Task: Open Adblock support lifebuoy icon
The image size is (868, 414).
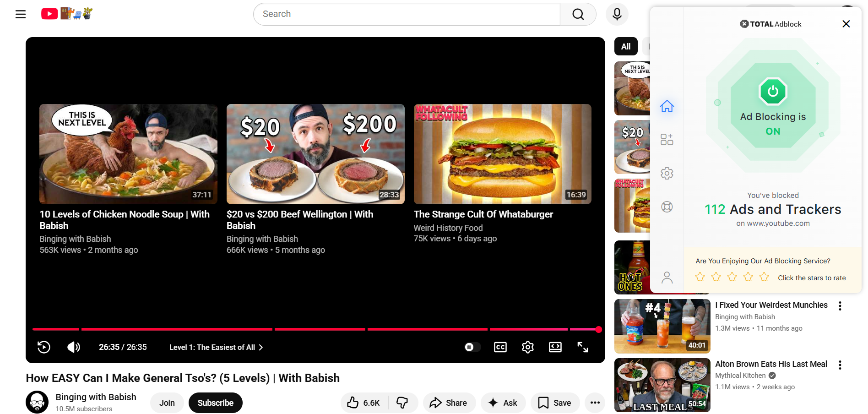Action: pos(667,207)
